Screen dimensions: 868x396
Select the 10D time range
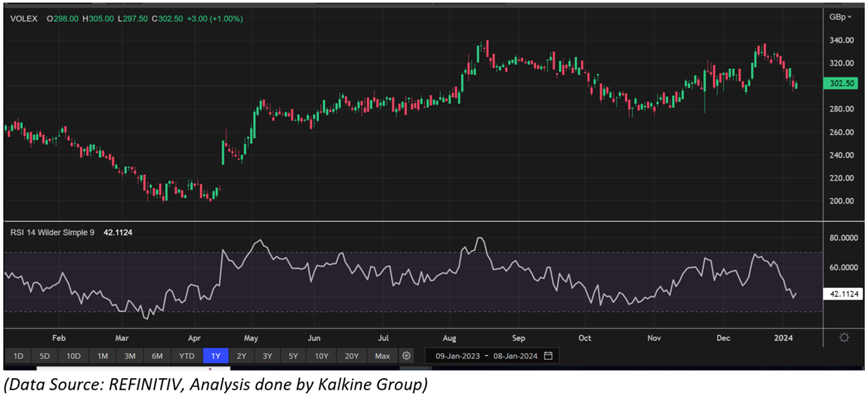[x=73, y=356]
